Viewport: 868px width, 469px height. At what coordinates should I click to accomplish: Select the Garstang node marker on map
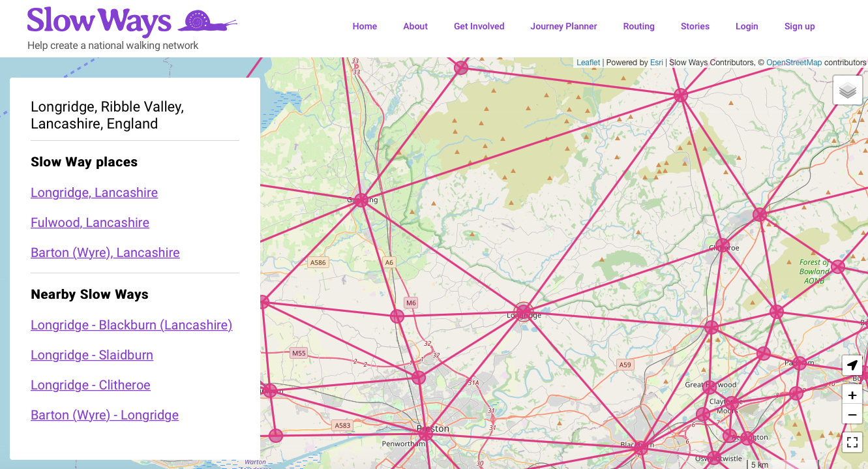click(x=361, y=200)
